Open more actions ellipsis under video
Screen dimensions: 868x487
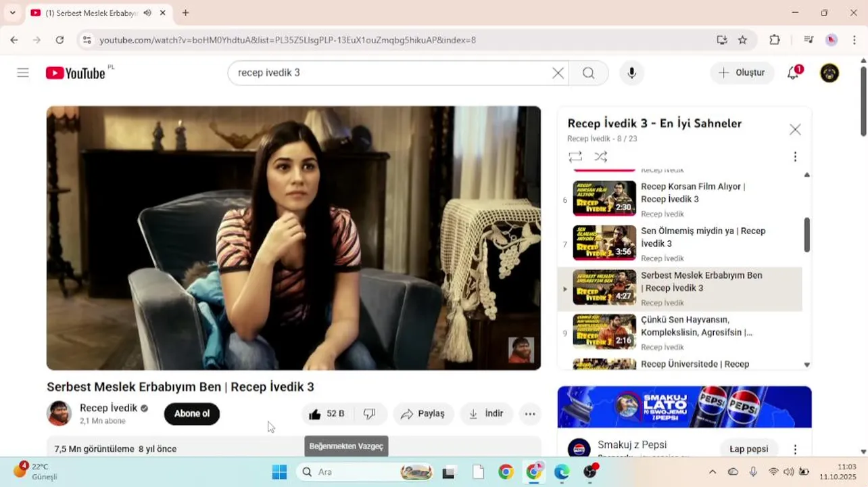(x=530, y=414)
